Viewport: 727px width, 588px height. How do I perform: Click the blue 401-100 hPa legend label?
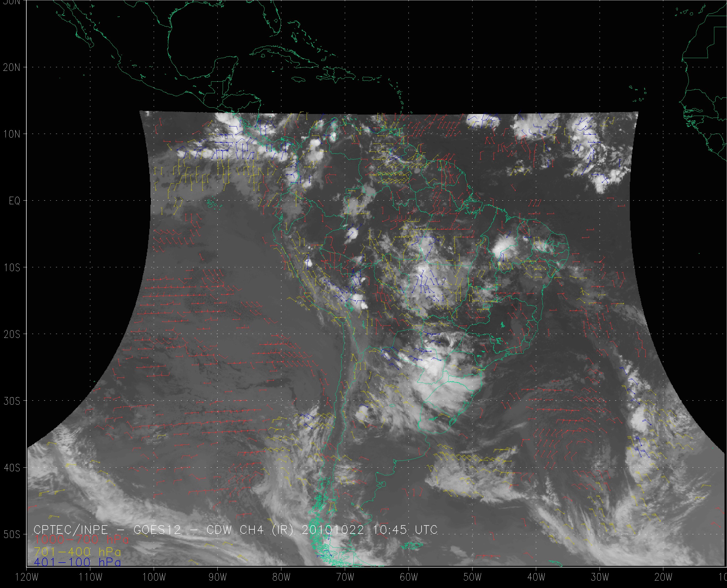[77, 563]
